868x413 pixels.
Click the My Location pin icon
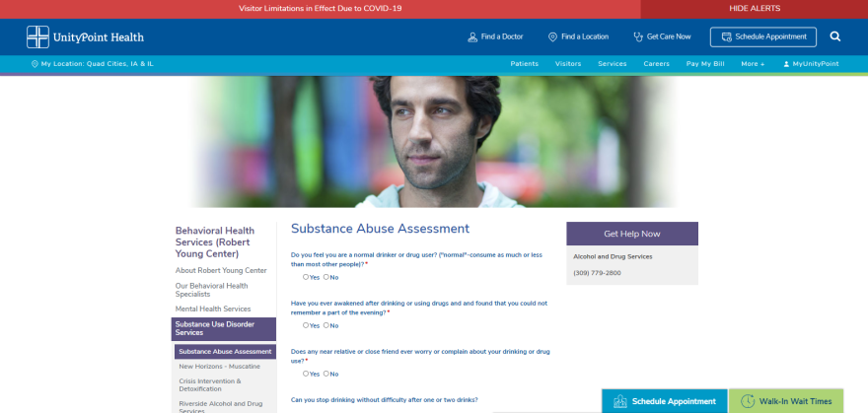pos(35,64)
